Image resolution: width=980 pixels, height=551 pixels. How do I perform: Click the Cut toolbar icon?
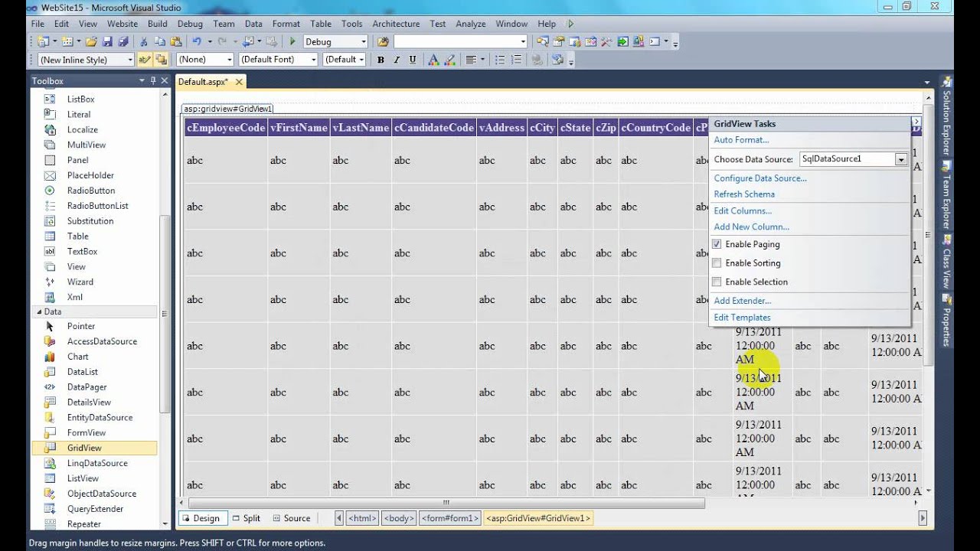tap(143, 41)
